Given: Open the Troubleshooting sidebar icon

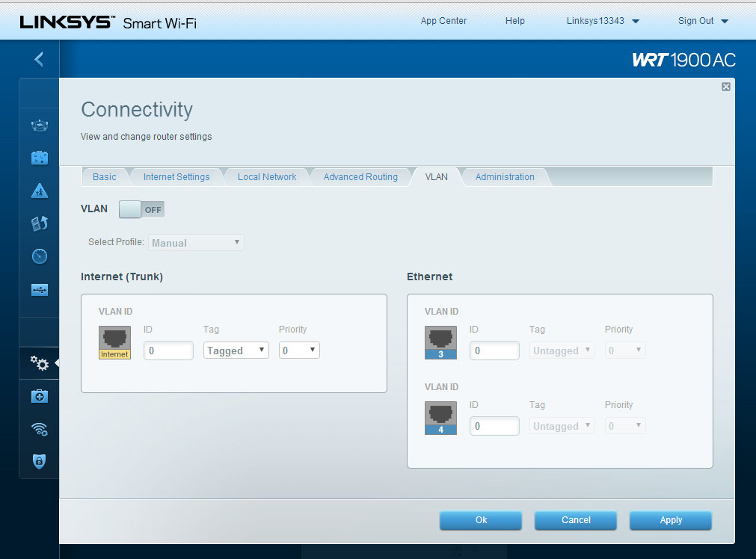Looking at the screenshot, I should (40, 396).
